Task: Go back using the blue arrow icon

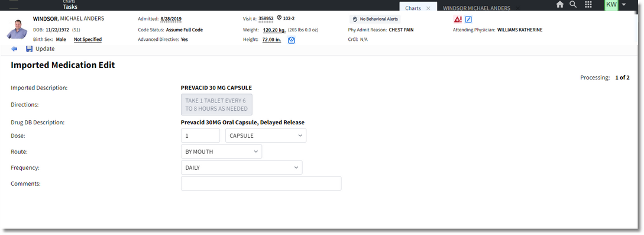Action: [14, 49]
